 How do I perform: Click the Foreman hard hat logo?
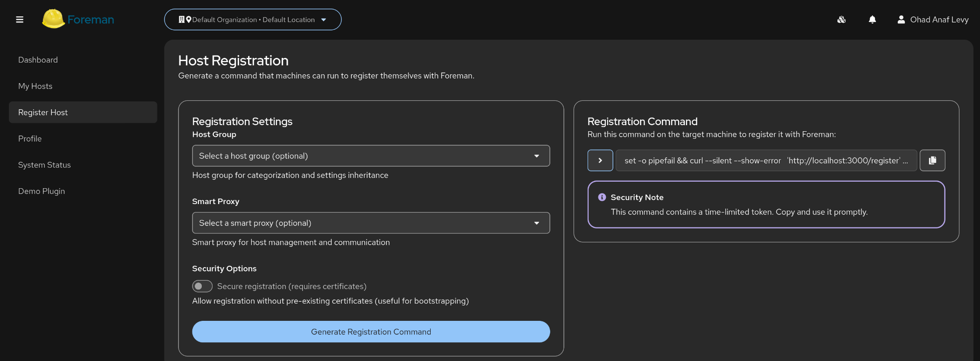tap(53, 19)
